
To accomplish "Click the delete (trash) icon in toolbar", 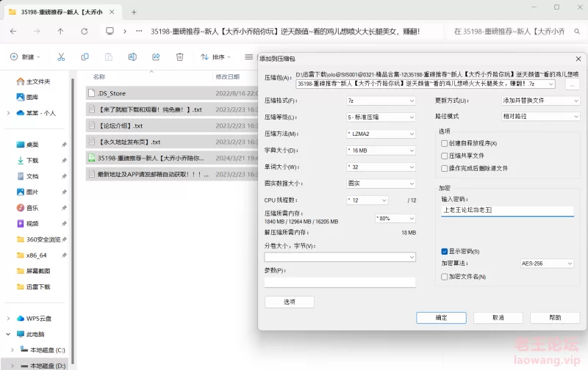I will (179, 57).
